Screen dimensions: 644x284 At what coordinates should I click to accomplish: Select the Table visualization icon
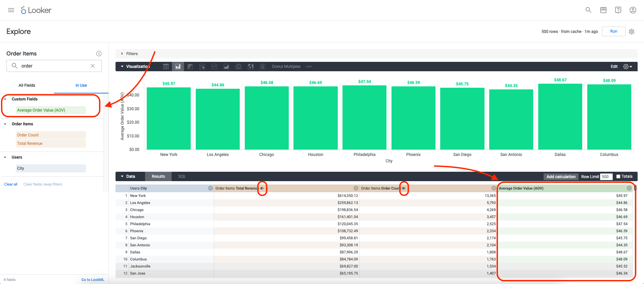pyautogui.click(x=166, y=67)
